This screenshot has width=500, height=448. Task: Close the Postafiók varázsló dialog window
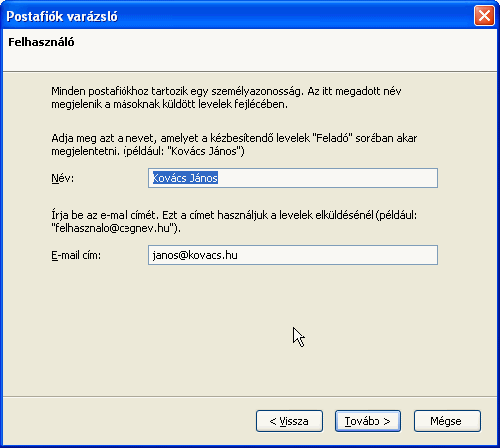[484, 16]
